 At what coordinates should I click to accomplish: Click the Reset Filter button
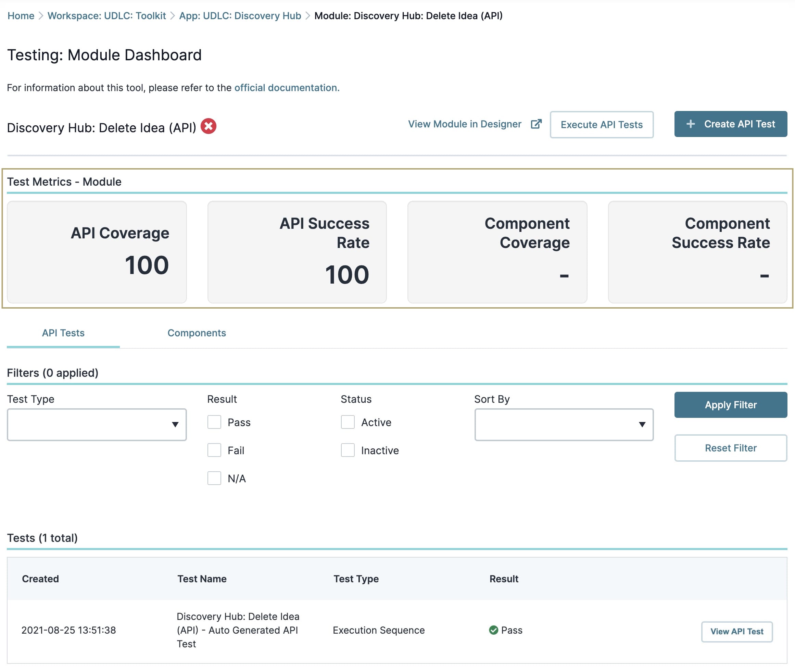(730, 448)
